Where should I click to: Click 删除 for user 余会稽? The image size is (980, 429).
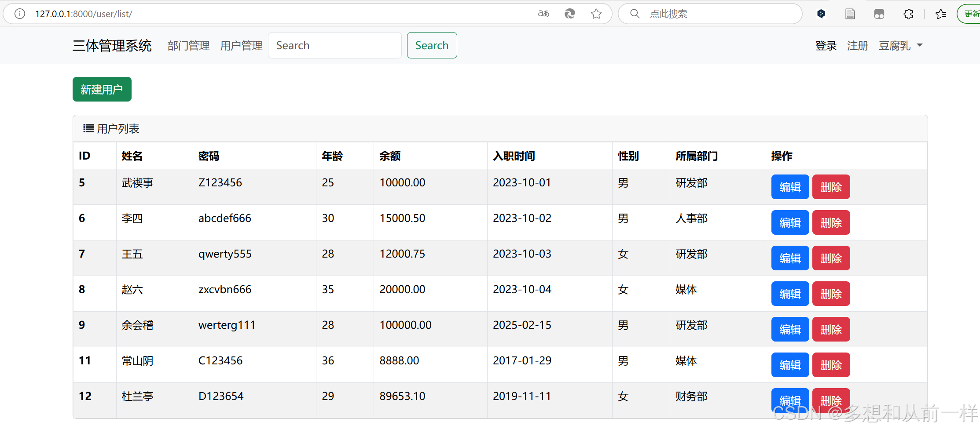831,329
